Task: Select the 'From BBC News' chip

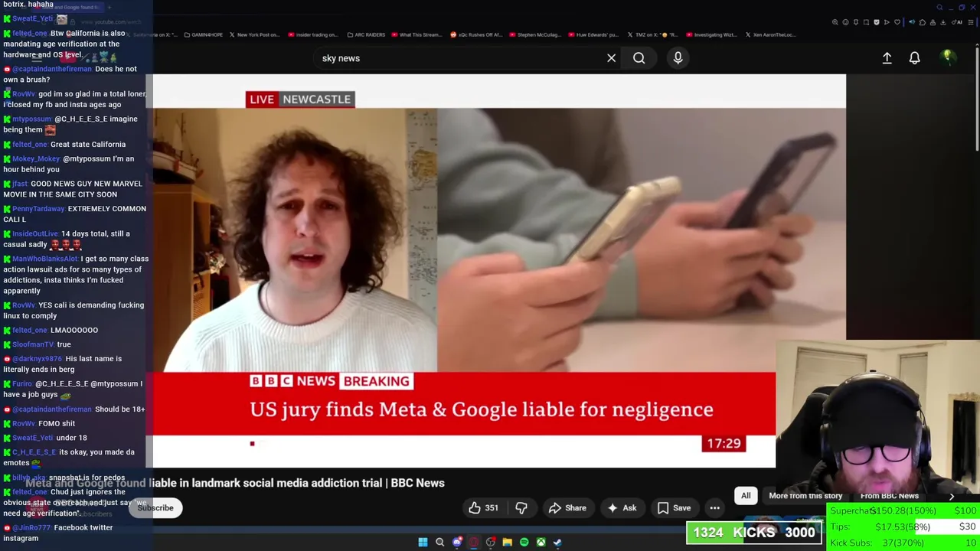Action: [889, 496]
